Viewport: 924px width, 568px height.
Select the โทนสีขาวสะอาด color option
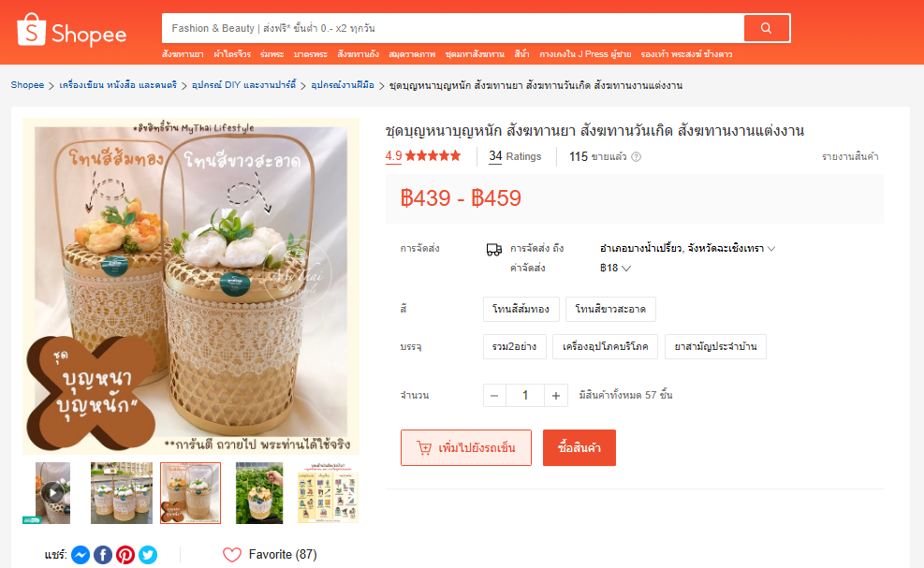(610, 310)
